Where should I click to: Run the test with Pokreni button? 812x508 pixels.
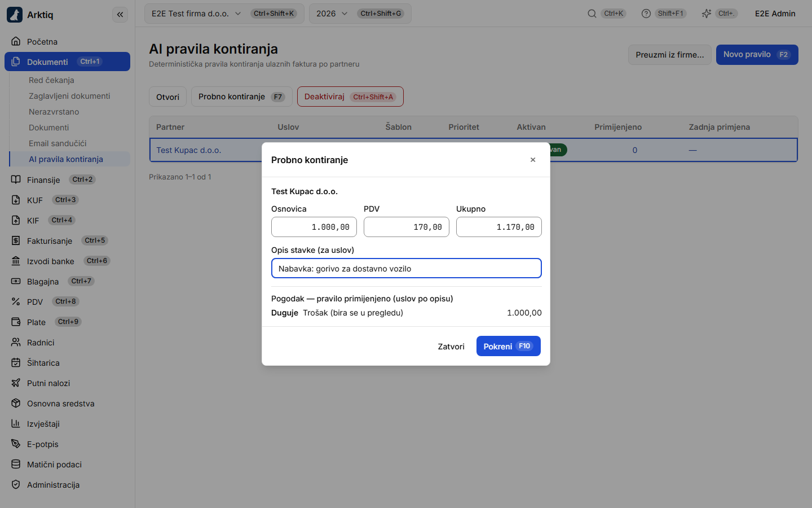[x=508, y=346]
